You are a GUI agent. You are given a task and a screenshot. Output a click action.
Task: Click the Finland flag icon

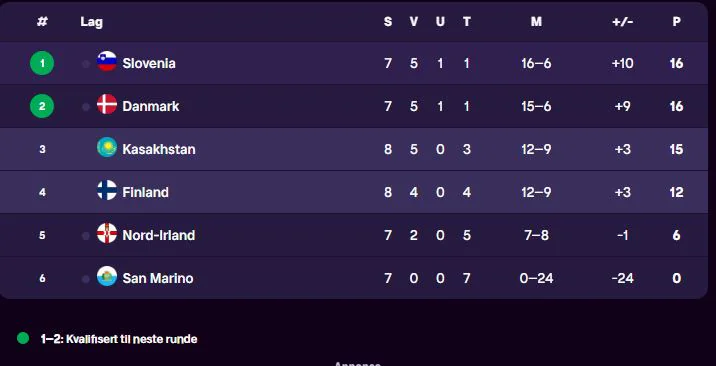(x=107, y=190)
